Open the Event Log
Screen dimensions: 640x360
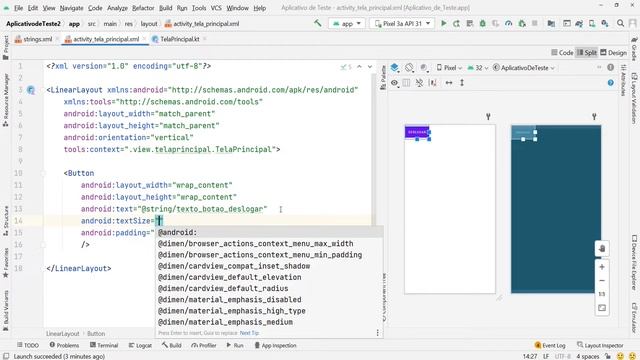(550, 345)
